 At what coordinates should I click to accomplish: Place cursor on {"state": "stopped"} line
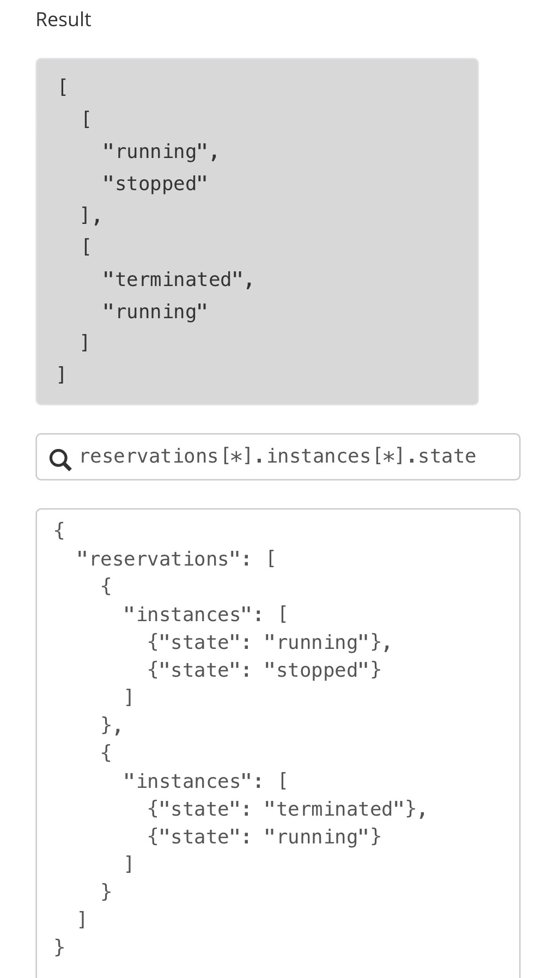coord(265,670)
